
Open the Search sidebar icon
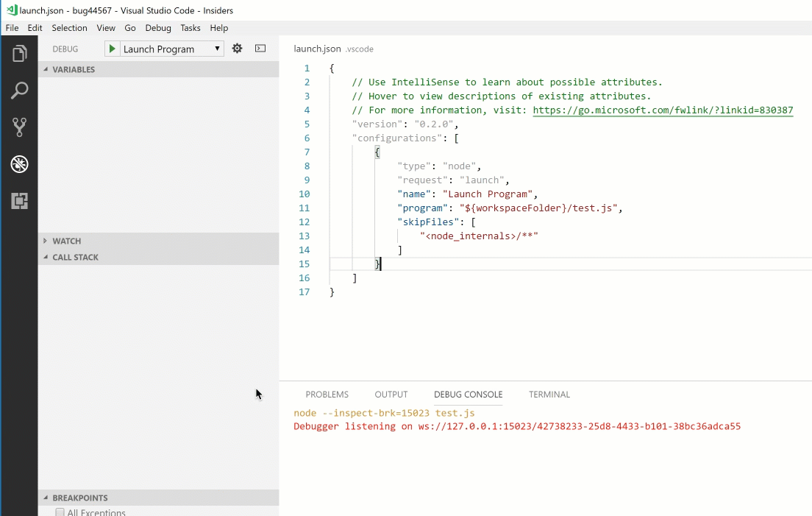click(x=19, y=90)
